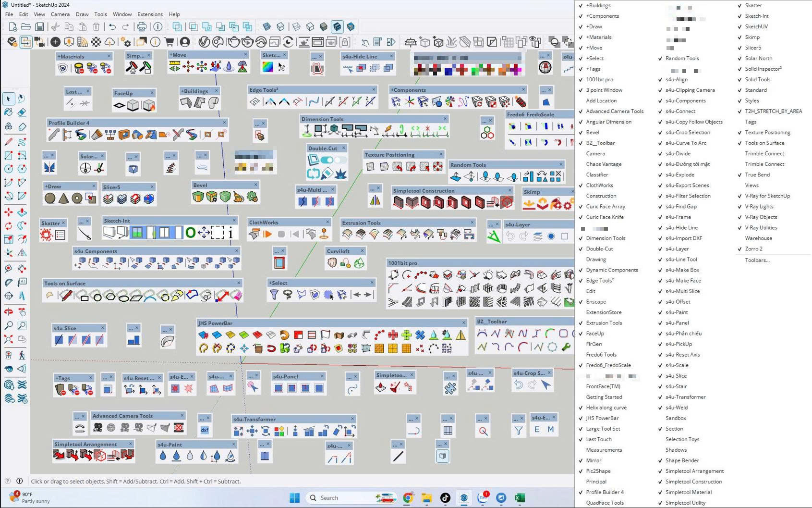
Task: Click the Solar North compass icon
Action: 85,168
